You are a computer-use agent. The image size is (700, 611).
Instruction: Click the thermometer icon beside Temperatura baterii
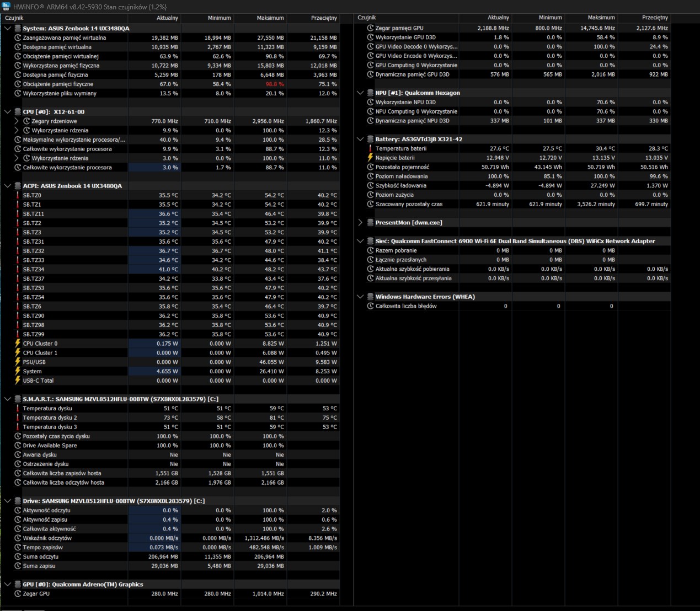coord(370,148)
